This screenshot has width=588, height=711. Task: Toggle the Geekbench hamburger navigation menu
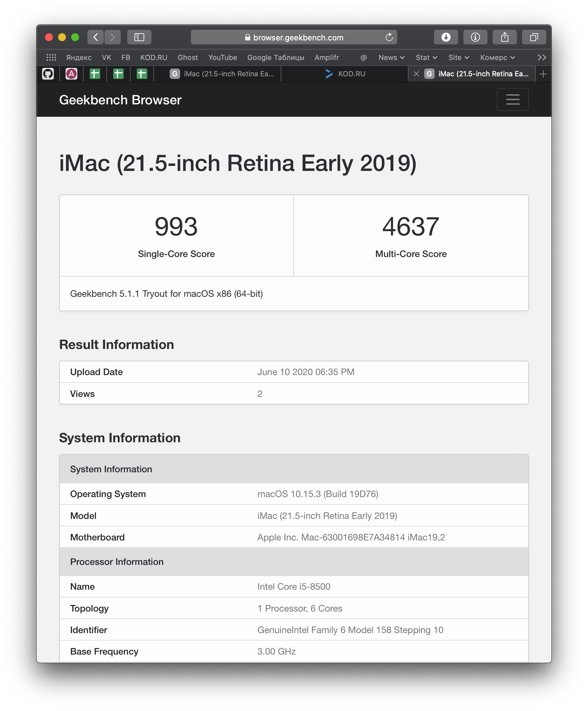pyautogui.click(x=513, y=99)
